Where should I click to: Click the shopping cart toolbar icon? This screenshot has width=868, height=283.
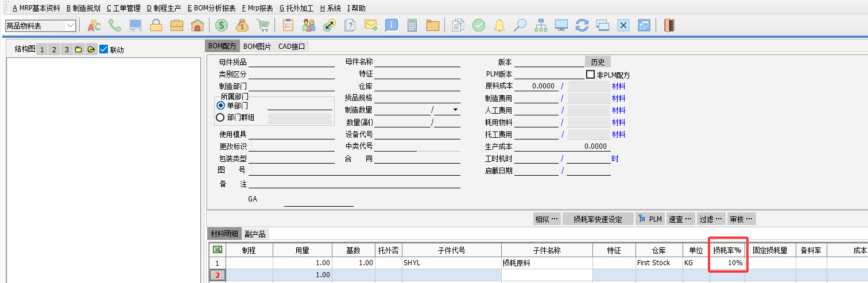(x=263, y=25)
